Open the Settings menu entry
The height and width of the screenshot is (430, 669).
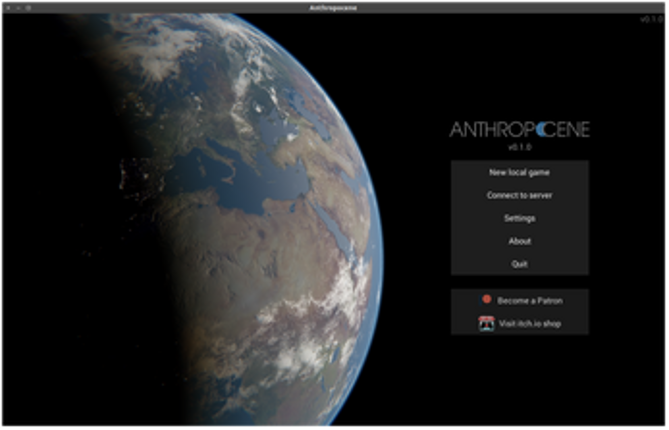520,218
